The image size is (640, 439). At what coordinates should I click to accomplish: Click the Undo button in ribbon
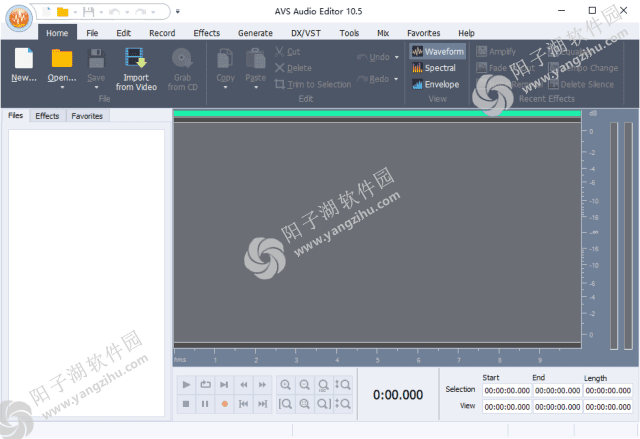coord(374,57)
